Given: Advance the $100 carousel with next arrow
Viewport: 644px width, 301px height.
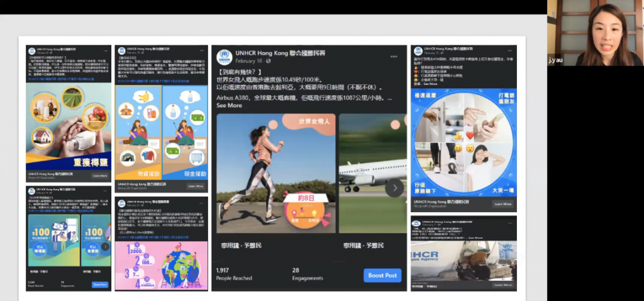Looking at the screenshot, I should point(106,246).
